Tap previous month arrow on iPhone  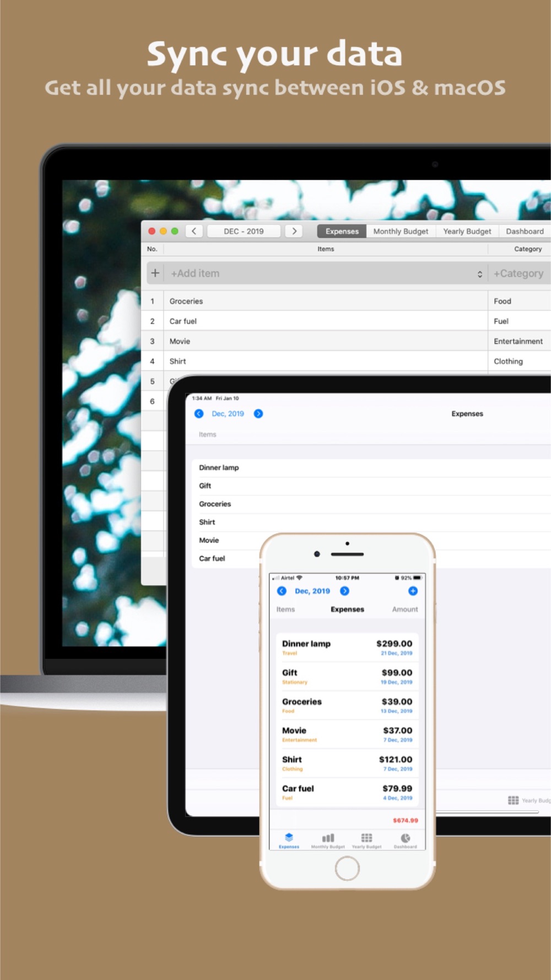282,591
